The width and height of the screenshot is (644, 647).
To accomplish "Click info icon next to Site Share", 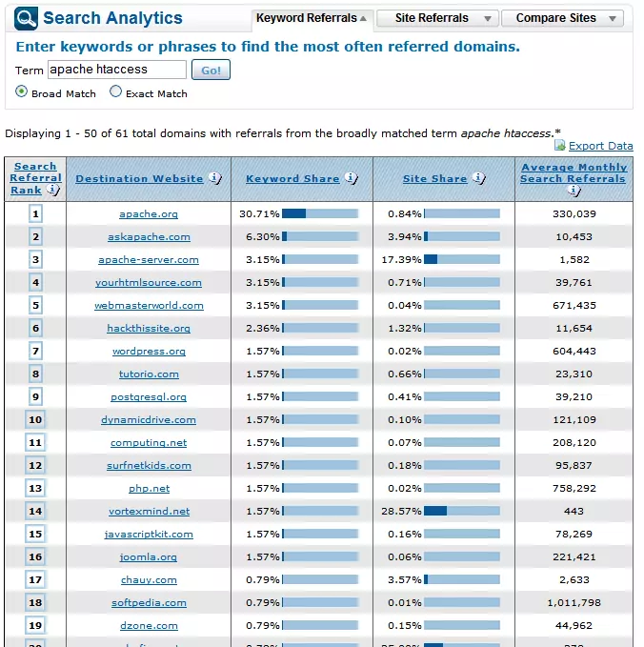I will tap(478, 178).
